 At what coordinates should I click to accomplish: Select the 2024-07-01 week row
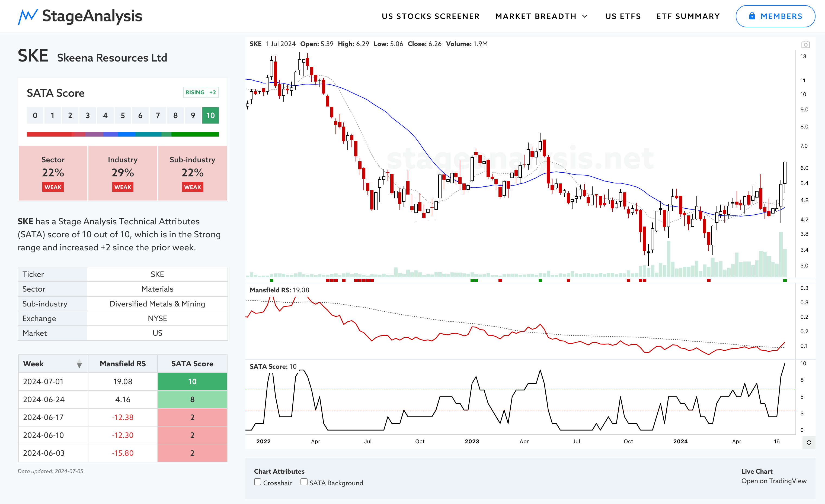pos(123,381)
